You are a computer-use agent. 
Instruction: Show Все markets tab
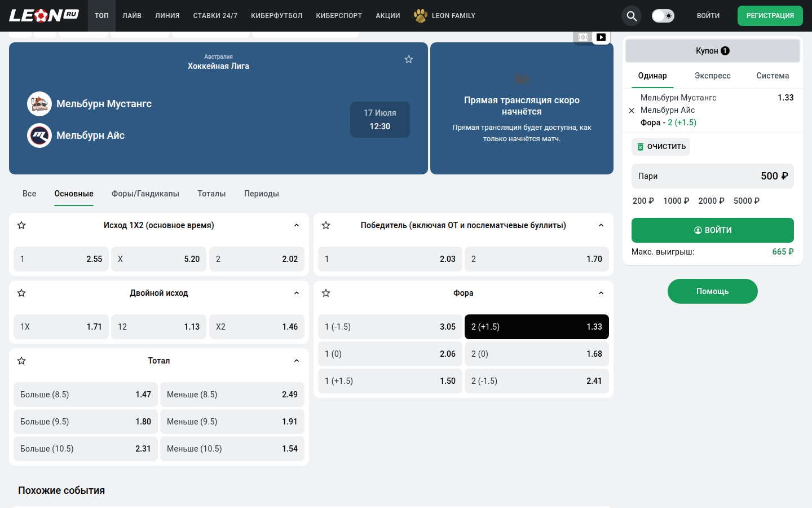tap(29, 194)
